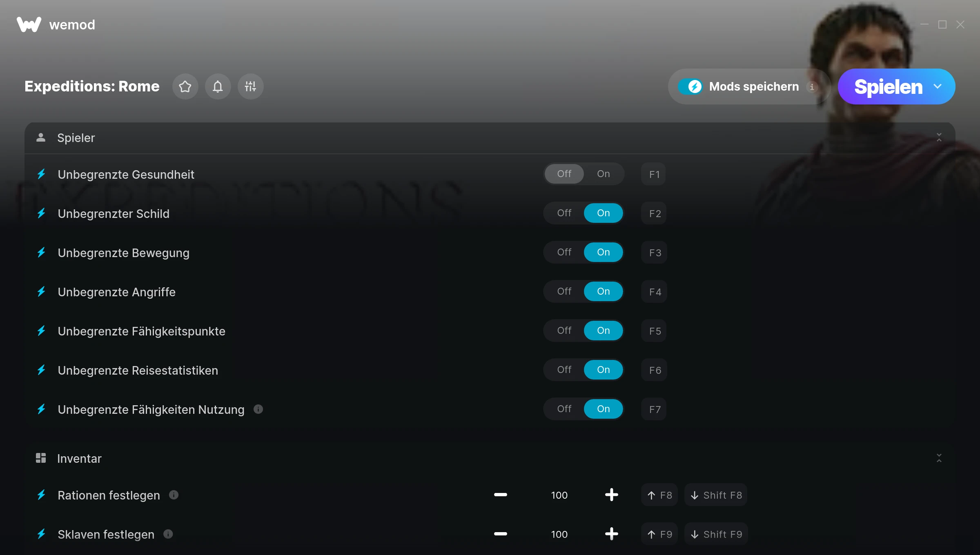The width and height of the screenshot is (980, 555).
Task: Click the F4 hotkey button
Action: click(654, 291)
